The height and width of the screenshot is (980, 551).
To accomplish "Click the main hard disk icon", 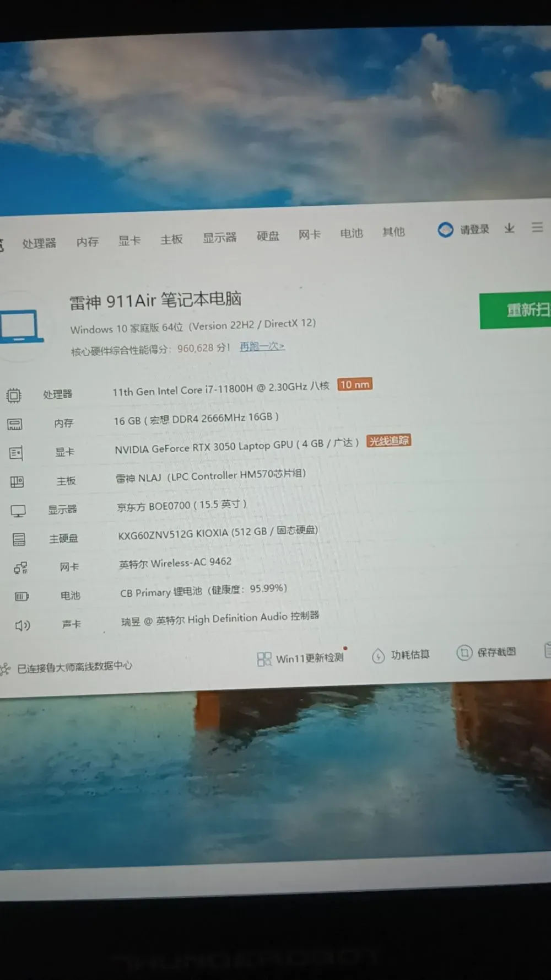I will pyautogui.click(x=19, y=539).
